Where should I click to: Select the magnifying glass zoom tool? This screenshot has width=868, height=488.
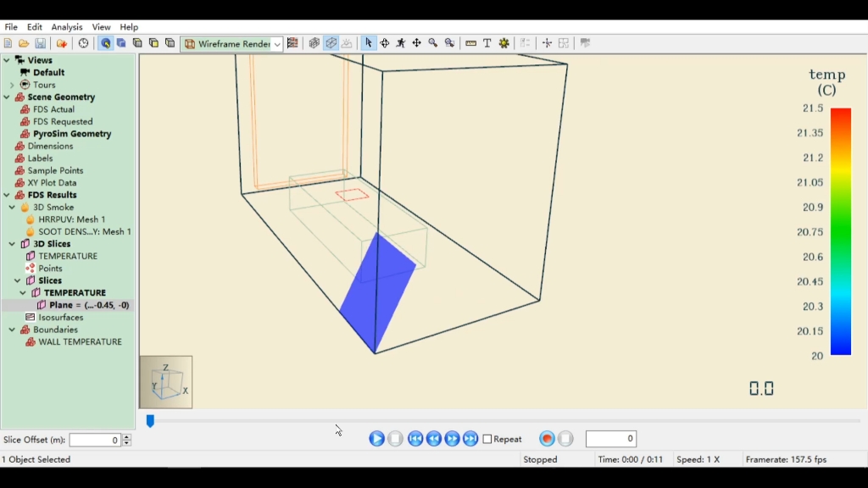click(433, 43)
